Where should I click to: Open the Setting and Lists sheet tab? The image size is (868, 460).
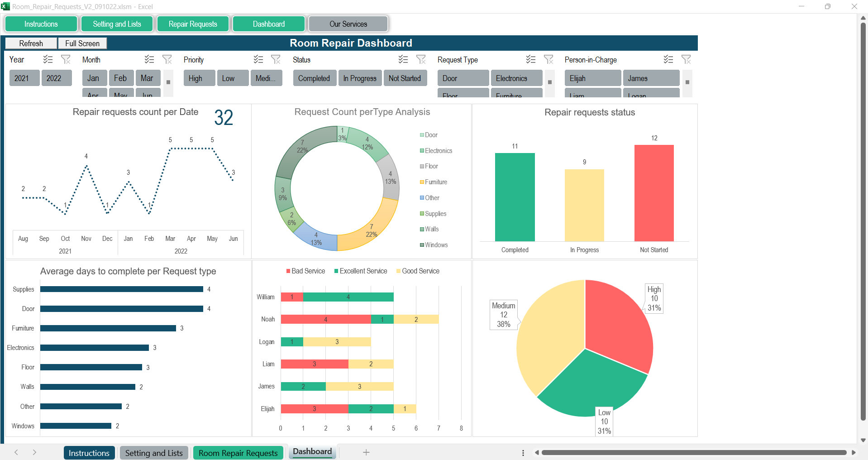[x=154, y=453]
